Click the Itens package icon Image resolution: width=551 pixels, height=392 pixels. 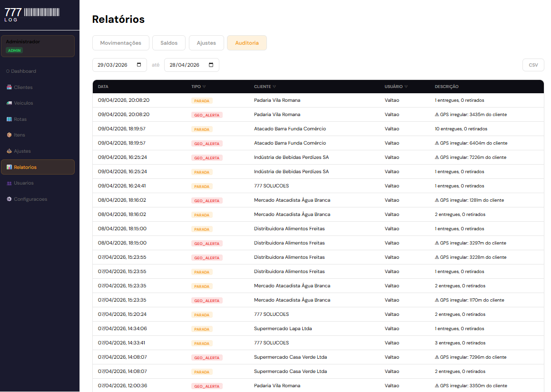[x=9, y=135]
